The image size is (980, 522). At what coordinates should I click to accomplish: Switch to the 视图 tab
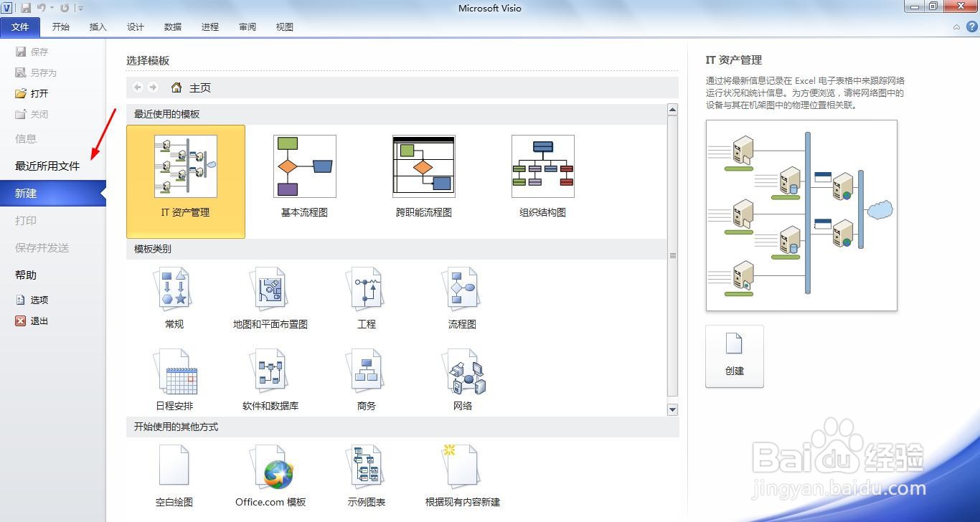285,27
